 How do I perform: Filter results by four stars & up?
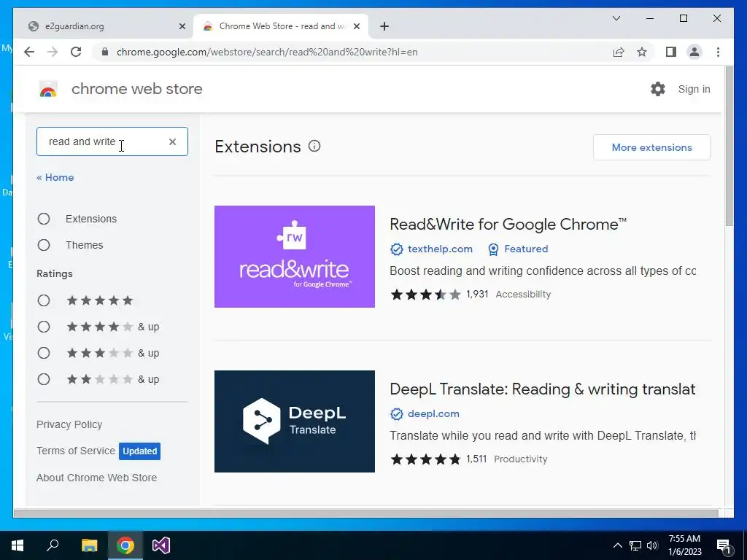(44, 327)
